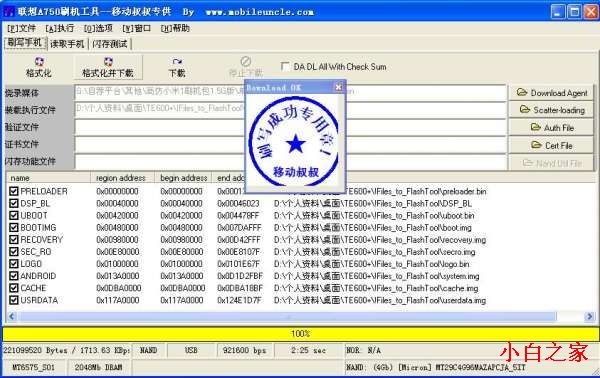600x378 pixels.
Task: Click the partition list left scroll arrow
Action: tap(12, 316)
